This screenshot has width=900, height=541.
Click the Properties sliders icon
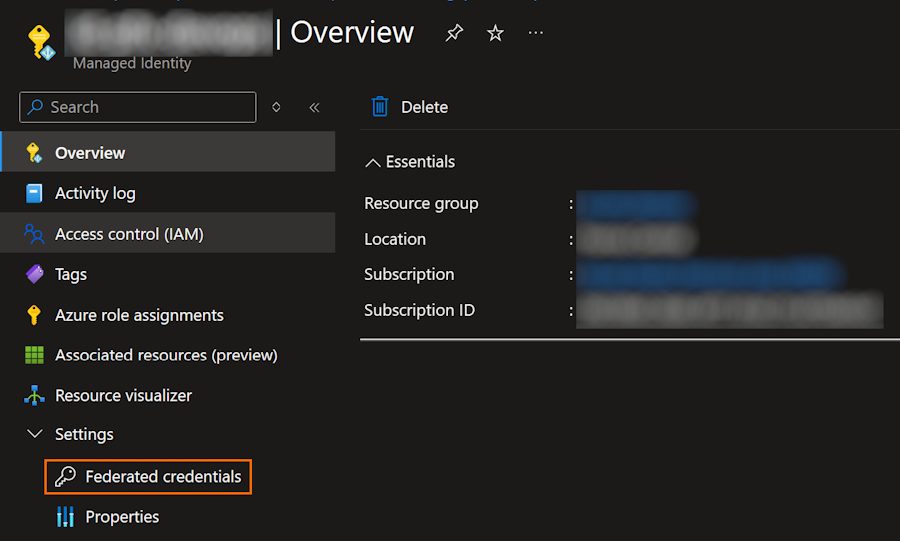[65, 516]
